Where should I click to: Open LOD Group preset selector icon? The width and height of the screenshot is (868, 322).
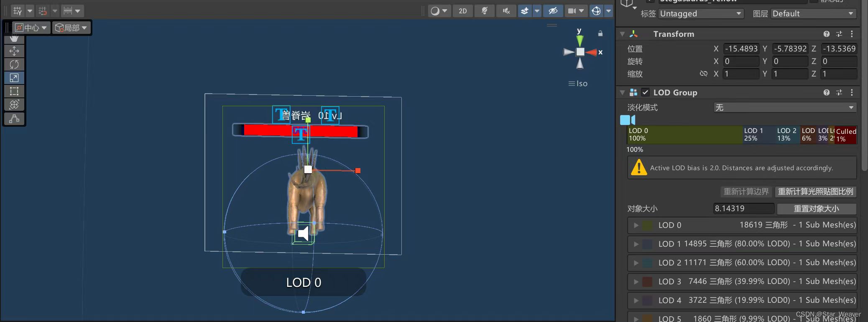[839, 92]
